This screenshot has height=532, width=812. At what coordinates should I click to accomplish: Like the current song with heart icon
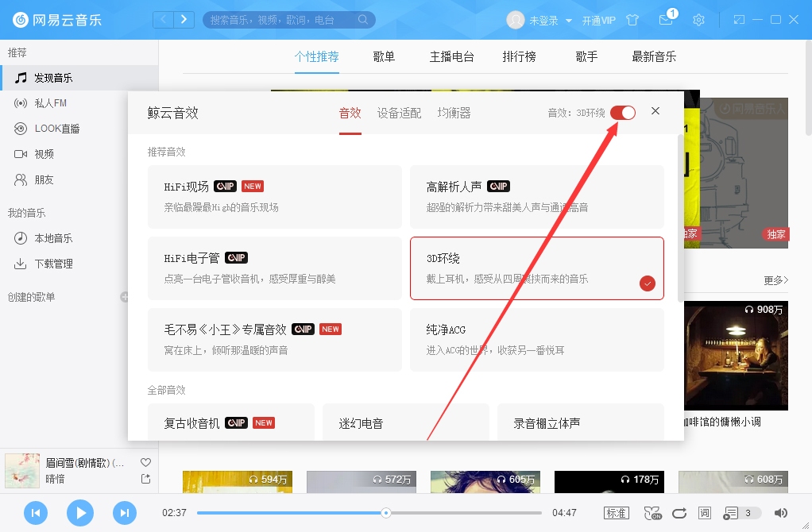(x=145, y=461)
